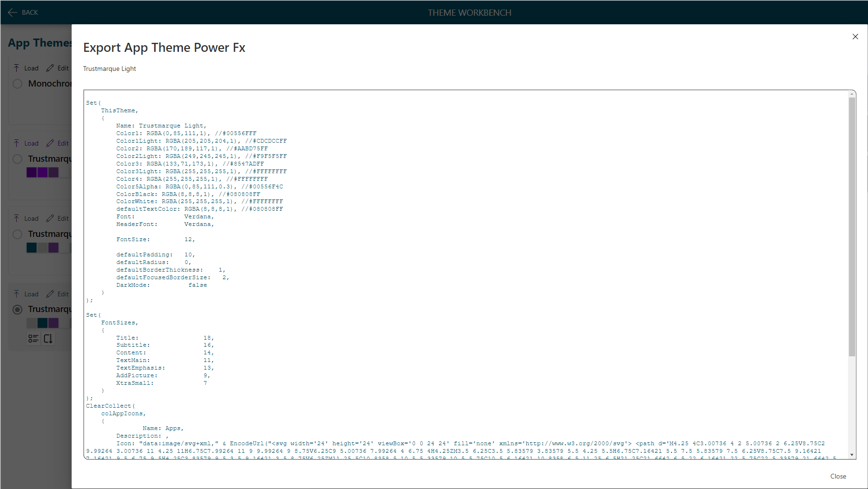Edit pencil on teal-first Trustmarque card
Image resolution: width=868 pixels, height=489 pixels.
point(50,218)
